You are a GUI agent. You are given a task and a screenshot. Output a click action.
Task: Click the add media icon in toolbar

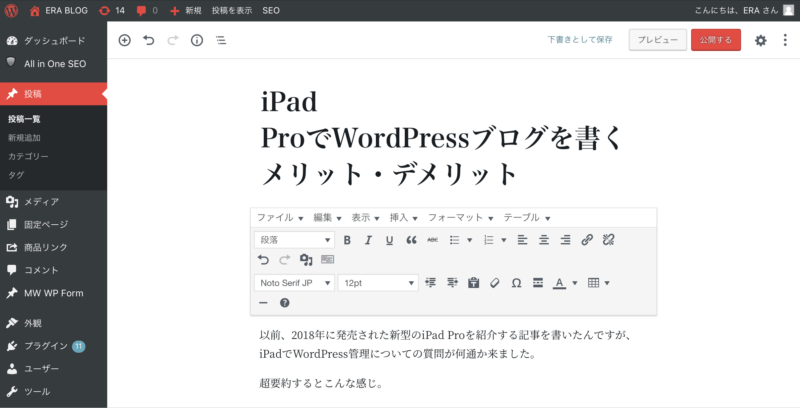click(306, 260)
